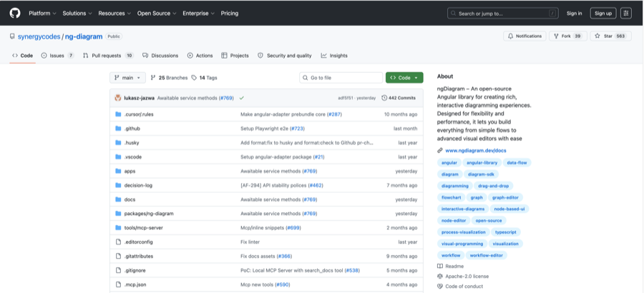This screenshot has width=644, height=293.
Task: Expand the Solutions menu
Action: pos(77,13)
